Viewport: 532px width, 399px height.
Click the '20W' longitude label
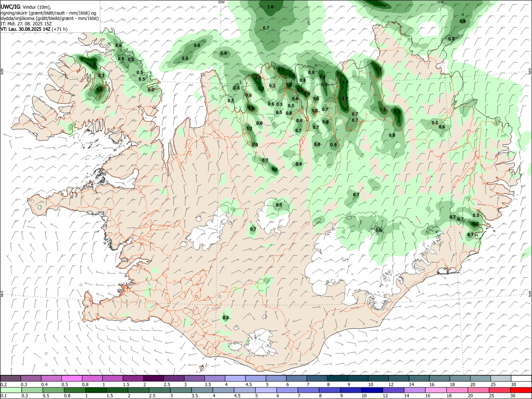click(x=221, y=2)
